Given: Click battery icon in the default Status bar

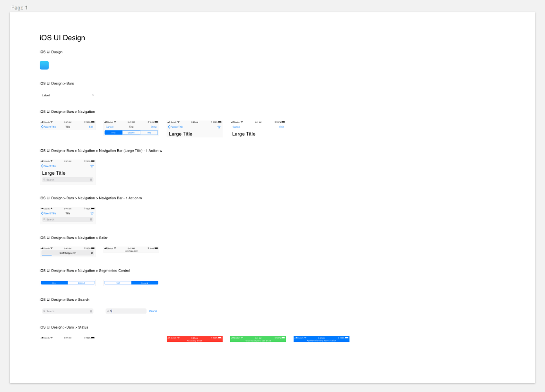Looking at the screenshot, I should tap(93, 338).
